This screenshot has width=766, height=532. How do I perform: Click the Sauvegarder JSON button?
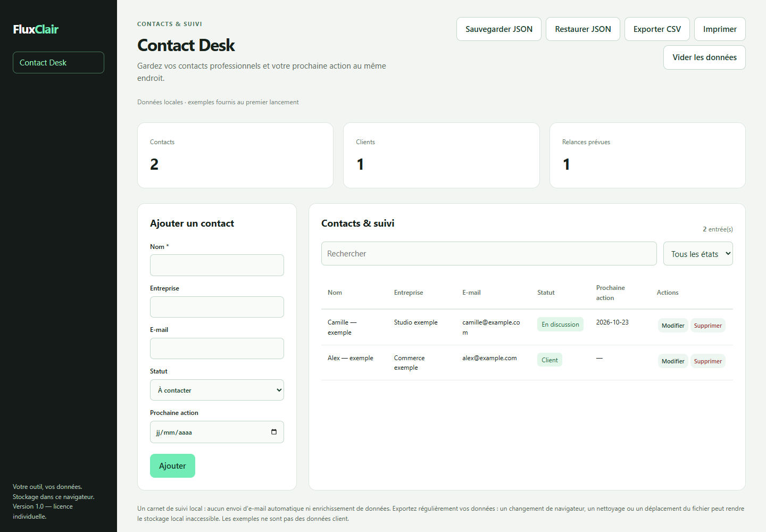(499, 29)
